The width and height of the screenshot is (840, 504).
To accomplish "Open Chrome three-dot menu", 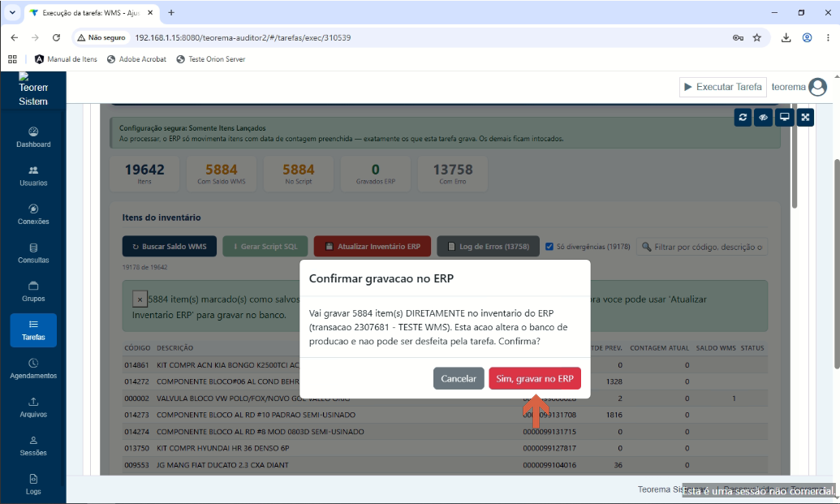I will tap(828, 37).
